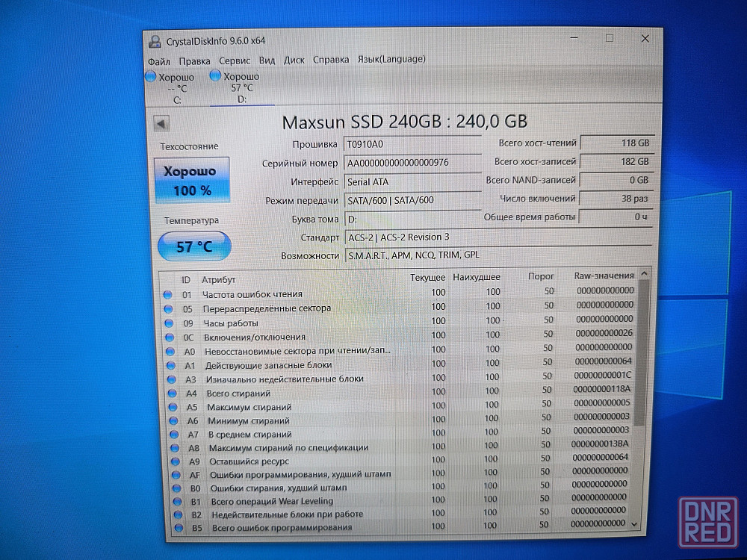Screen dimensions: 747x560
Task: Click the Прошивка field T0910A0
Action: click(412, 144)
